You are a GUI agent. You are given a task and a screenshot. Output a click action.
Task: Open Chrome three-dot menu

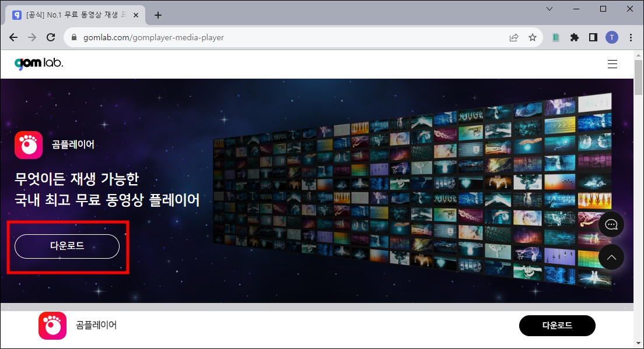point(631,37)
